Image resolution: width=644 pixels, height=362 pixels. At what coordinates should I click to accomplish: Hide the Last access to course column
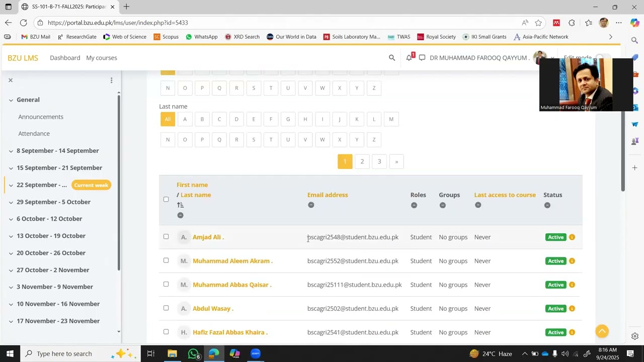point(478,205)
